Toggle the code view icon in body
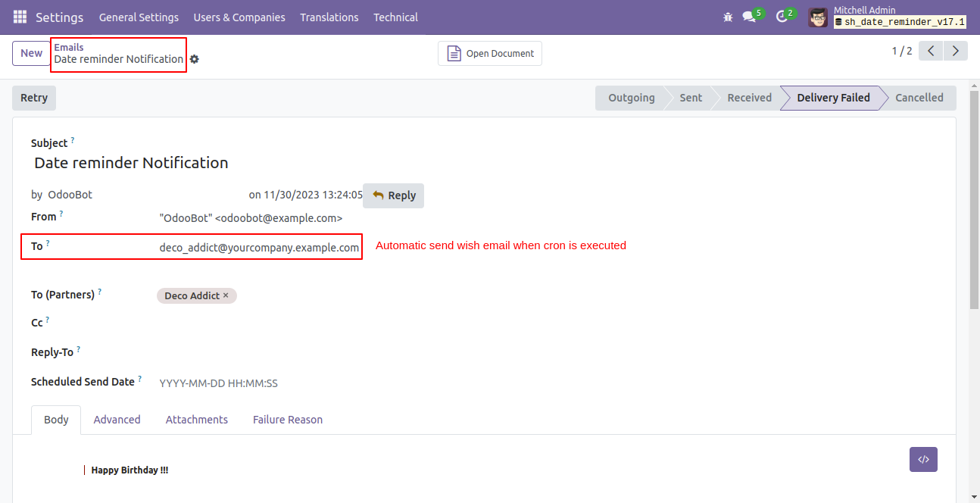 [x=923, y=459]
